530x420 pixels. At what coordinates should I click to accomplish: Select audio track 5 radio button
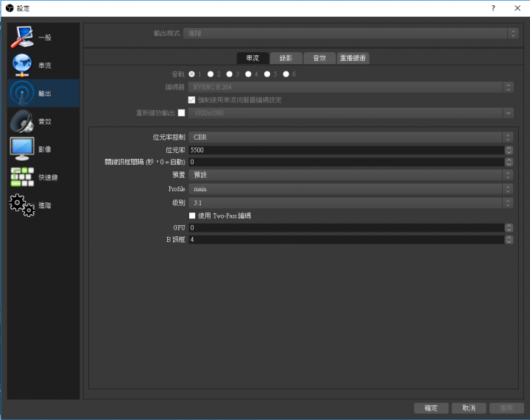[x=267, y=74]
